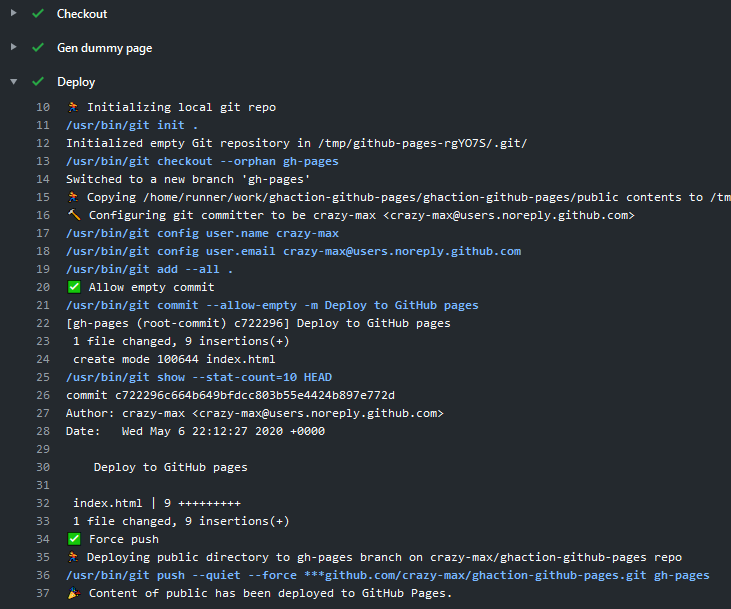
Task: Click commit hash c722296c664b649bfdcc803b55e4424b897e772d
Action: [255, 395]
